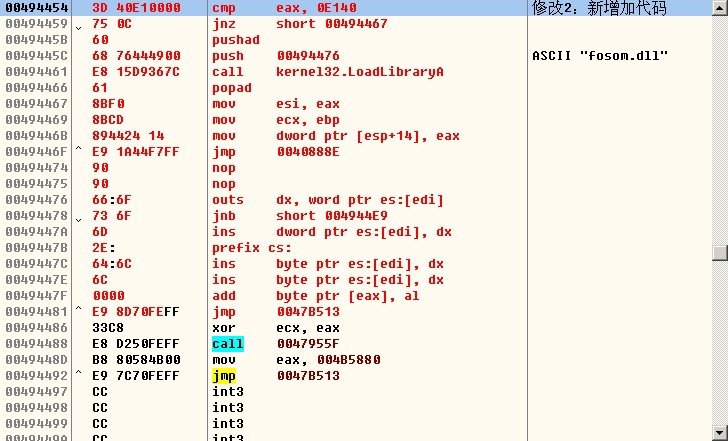Click hex bytes 'E8 15D9367C'
The height and width of the screenshot is (441, 728).
(136, 72)
